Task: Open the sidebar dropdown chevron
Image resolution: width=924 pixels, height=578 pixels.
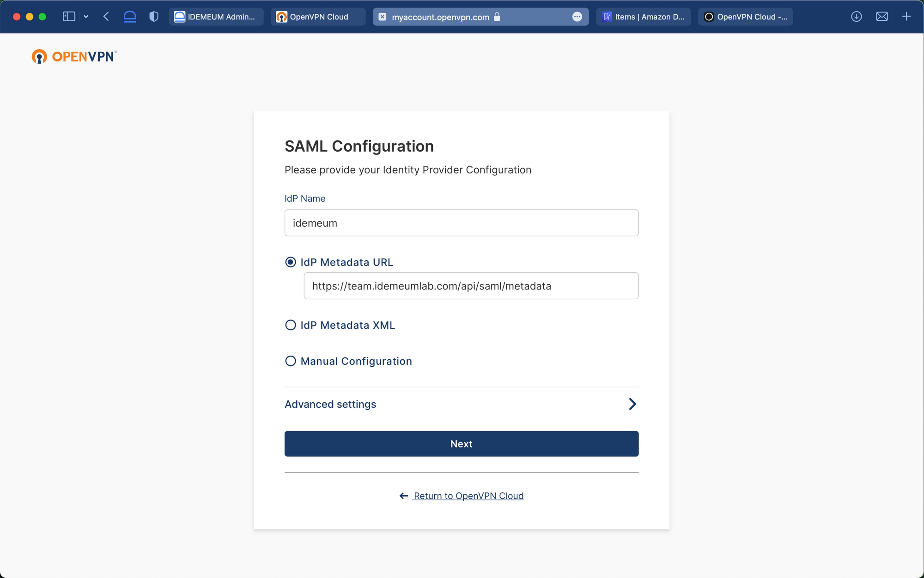Action: coord(86,17)
